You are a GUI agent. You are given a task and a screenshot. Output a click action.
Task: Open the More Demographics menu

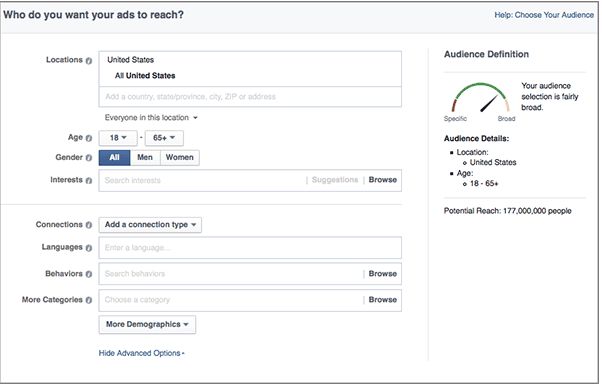pyautogui.click(x=147, y=324)
